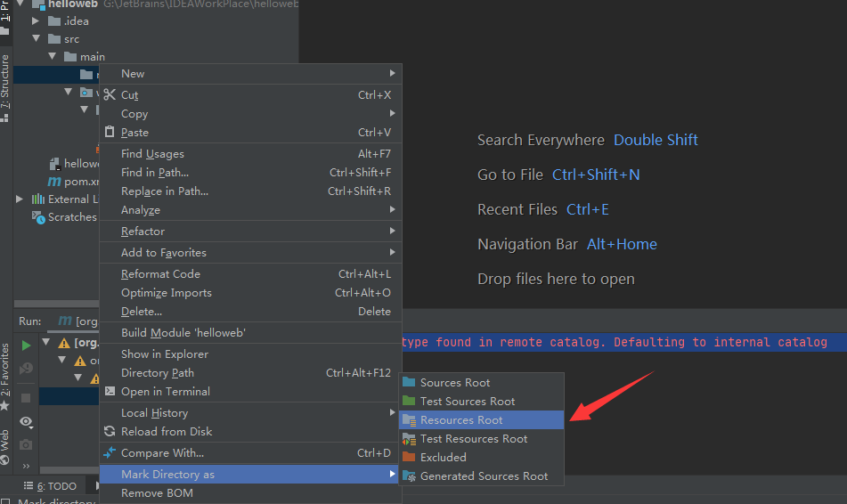Collapse the main folder arrow
The image size is (847, 504).
52,55
